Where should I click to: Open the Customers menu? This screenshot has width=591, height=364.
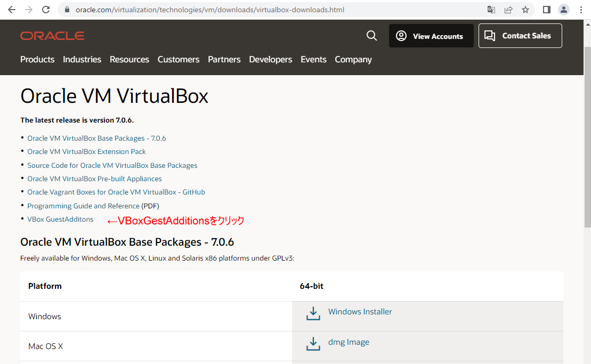179,60
